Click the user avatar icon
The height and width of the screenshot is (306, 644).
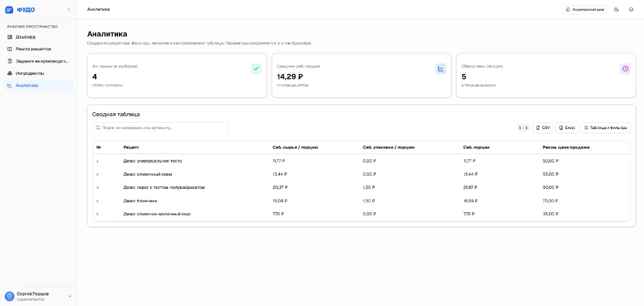(9, 296)
